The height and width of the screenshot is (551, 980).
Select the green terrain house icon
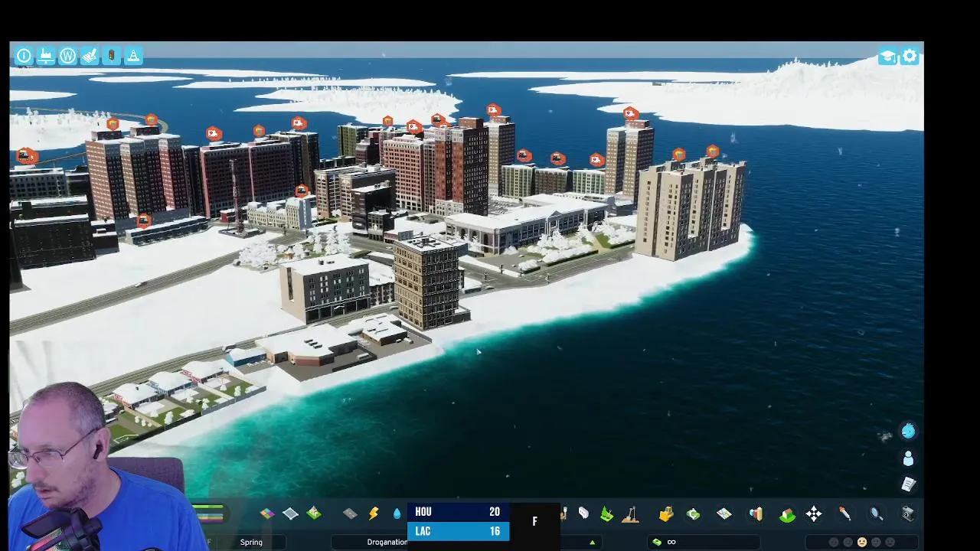coord(787,514)
